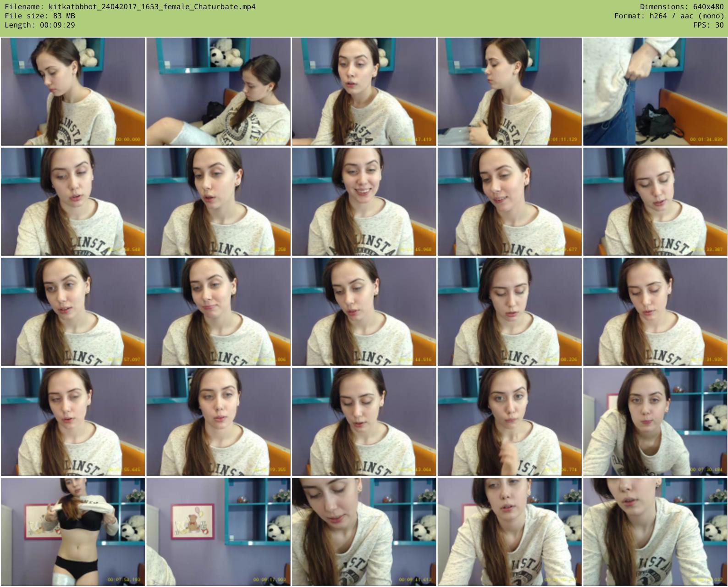Open the thumbnail stamped 00:00:47.419
Screen dimensions: 728x587
[x=364, y=92]
